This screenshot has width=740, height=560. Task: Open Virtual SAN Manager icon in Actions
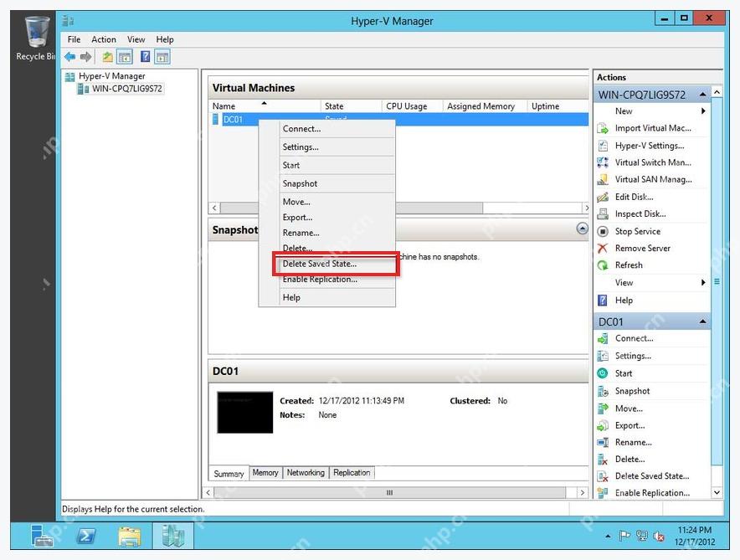[603, 180]
